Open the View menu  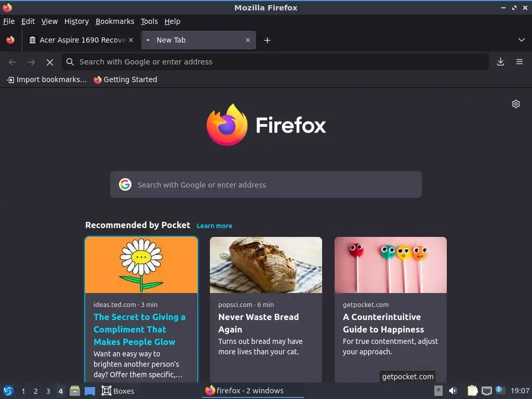coord(49,21)
